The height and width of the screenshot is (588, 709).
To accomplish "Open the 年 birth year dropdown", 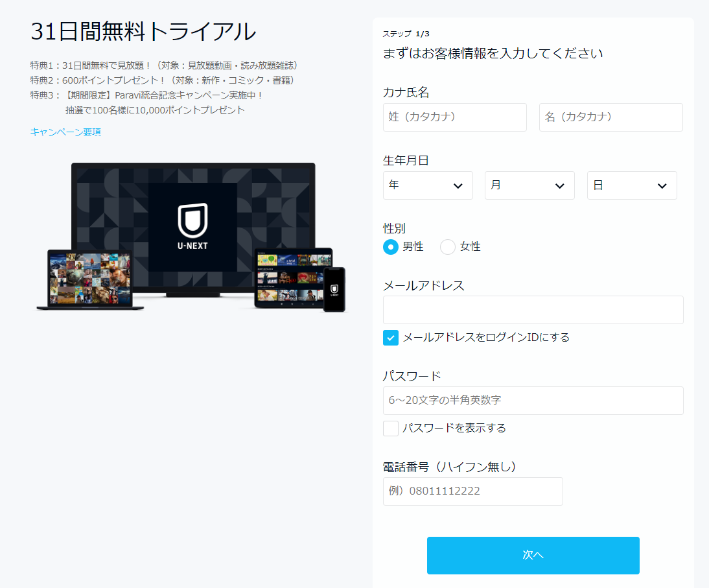I will (x=428, y=185).
